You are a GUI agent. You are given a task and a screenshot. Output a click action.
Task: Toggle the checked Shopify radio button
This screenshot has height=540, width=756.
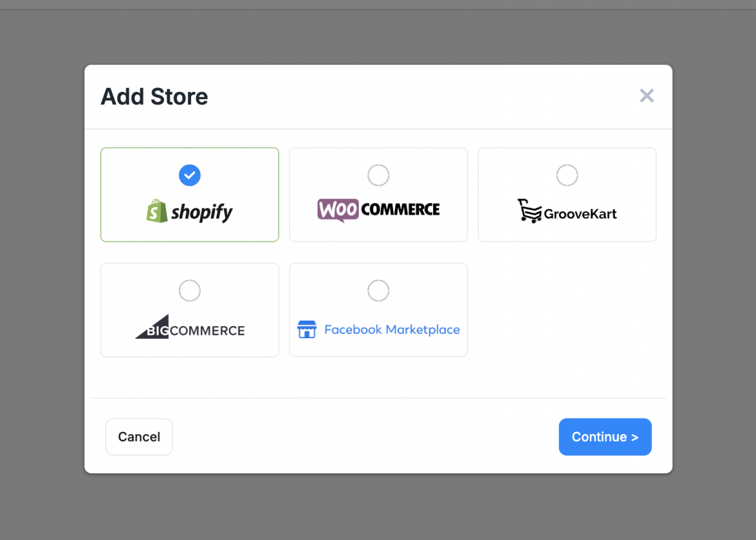(189, 175)
